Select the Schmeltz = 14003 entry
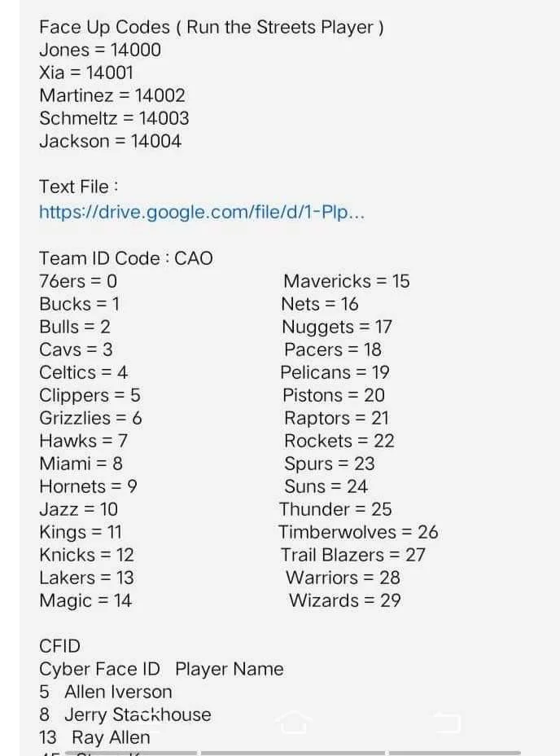560x756 pixels. (114, 119)
